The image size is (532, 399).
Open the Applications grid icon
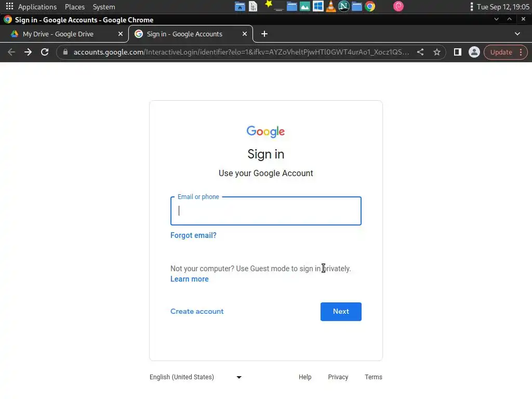tap(9, 6)
